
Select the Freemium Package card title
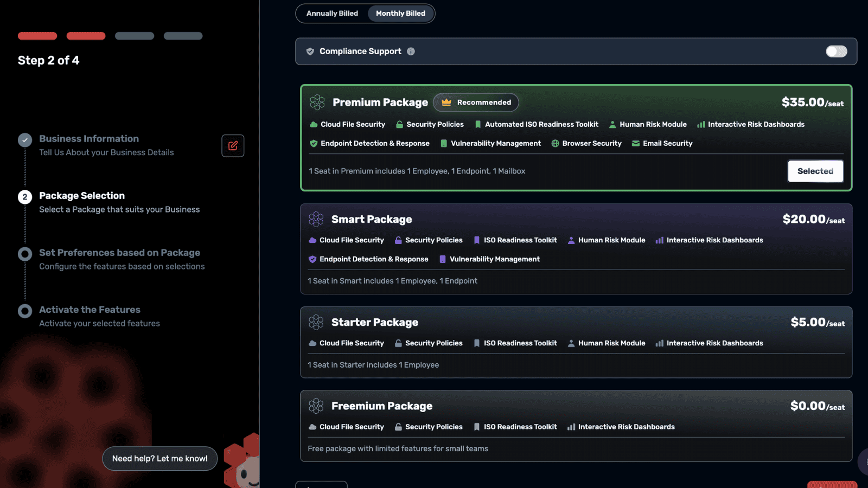coord(382,406)
